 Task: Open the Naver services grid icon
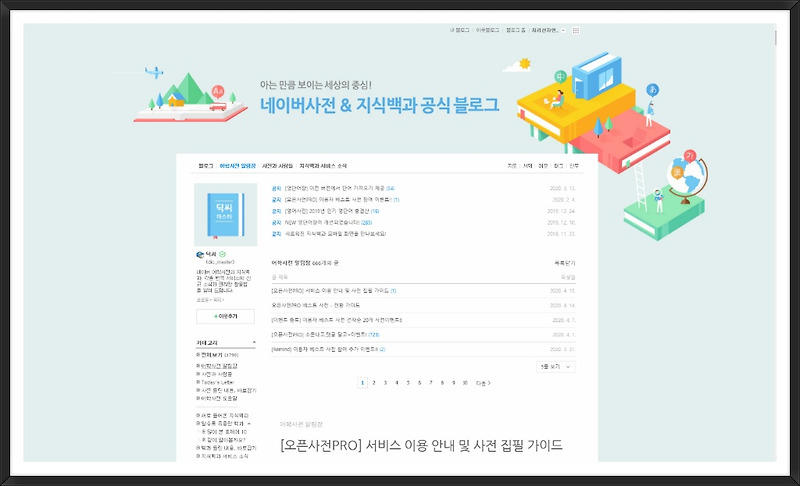pos(576,31)
